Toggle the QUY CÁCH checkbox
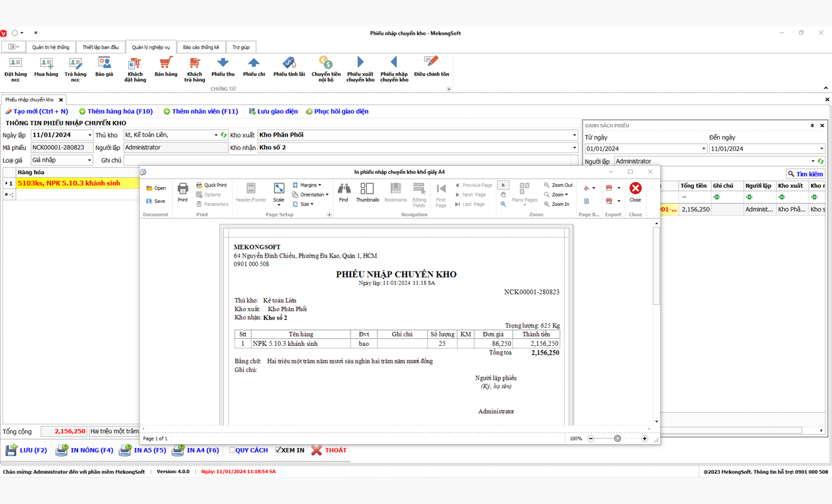Viewport: 832px width, 504px height. (x=233, y=450)
